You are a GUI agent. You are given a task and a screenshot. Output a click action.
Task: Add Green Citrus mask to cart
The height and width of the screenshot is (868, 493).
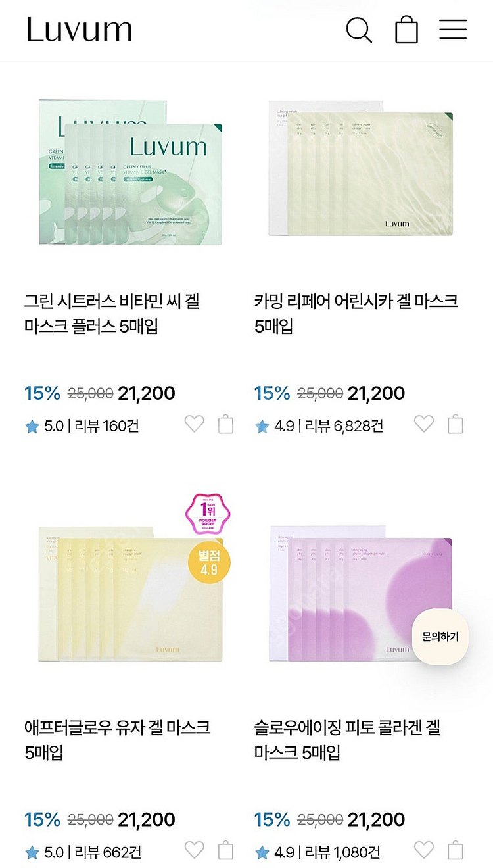[225, 424]
